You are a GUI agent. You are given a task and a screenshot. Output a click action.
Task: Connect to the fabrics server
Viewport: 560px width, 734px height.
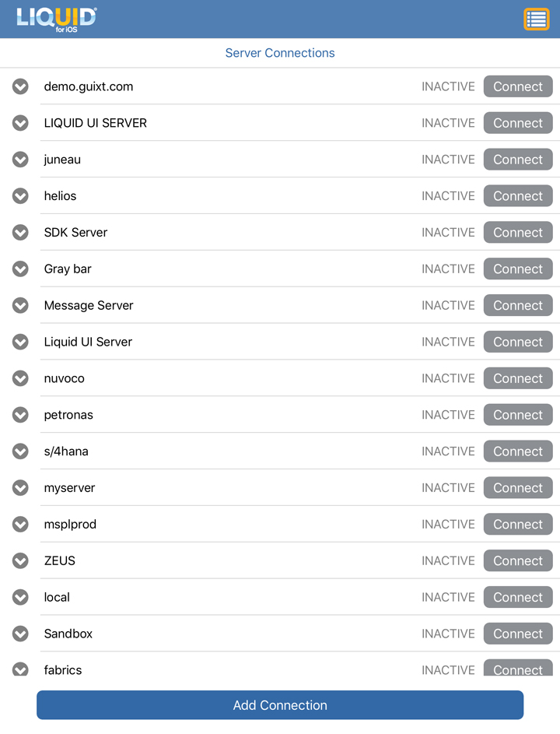[518, 668]
